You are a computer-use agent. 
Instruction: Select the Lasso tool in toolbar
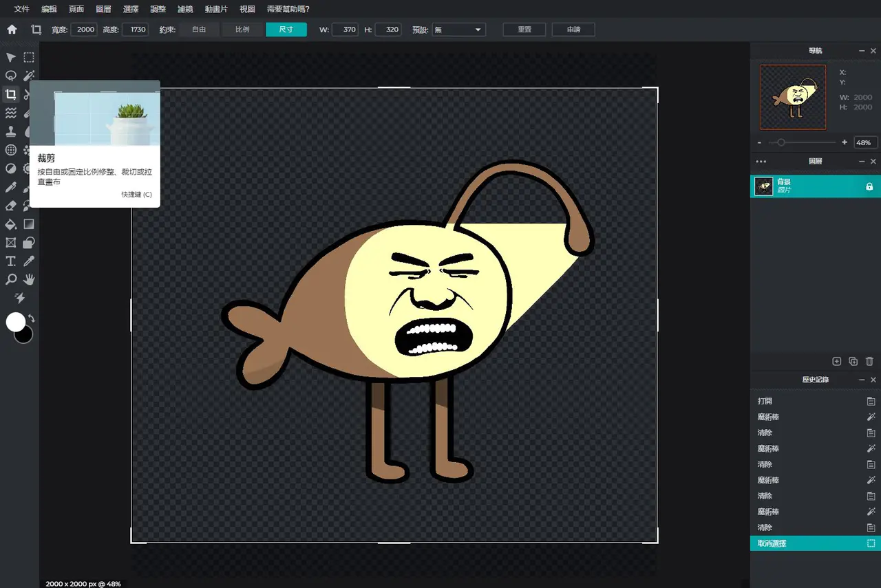(x=11, y=76)
